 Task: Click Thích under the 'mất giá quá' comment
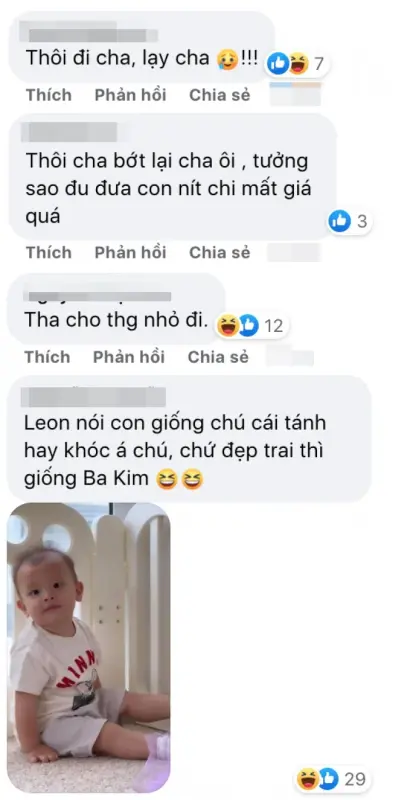(x=49, y=253)
